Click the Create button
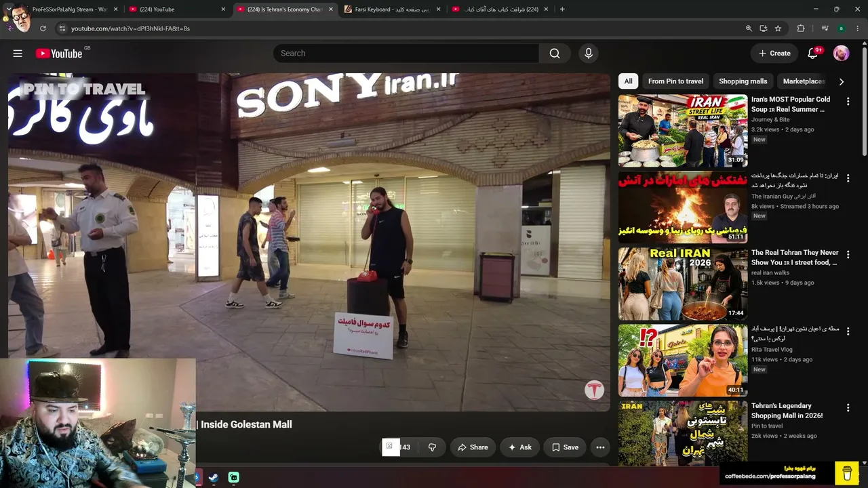Screen dimensions: 868x488 (x=774, y=54)
